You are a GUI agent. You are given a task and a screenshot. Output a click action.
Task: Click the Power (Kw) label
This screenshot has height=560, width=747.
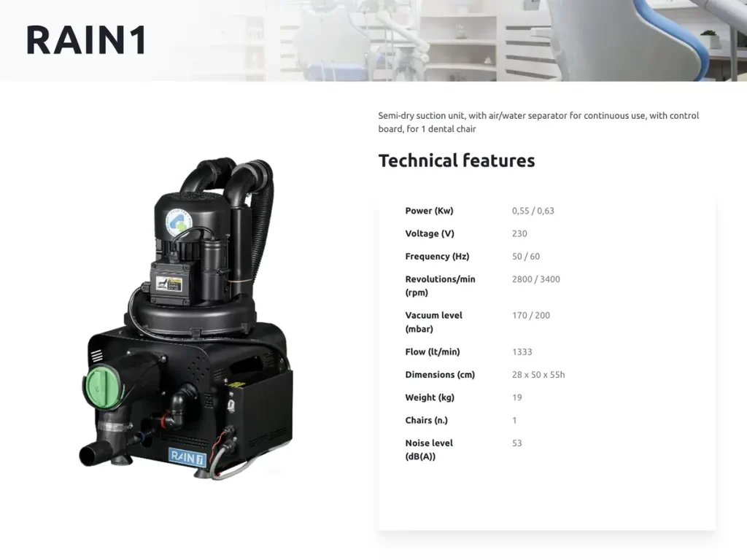[429, 211]
